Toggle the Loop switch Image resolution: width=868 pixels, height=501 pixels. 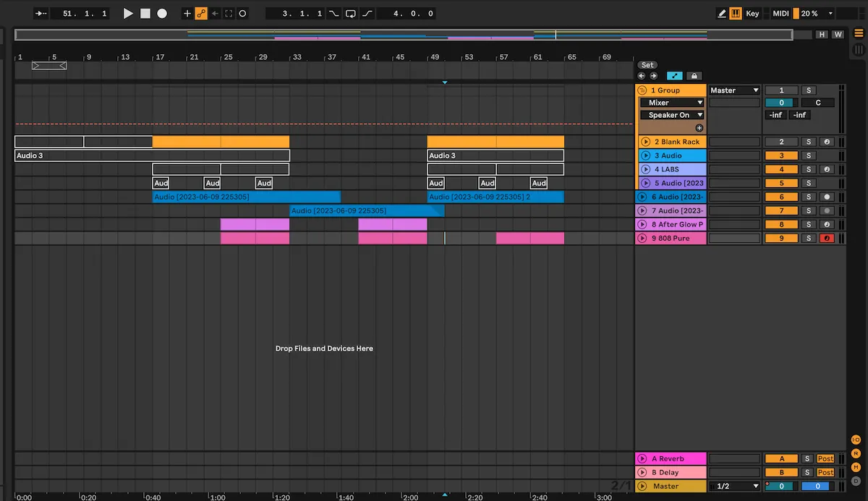(x=351, y=13)
